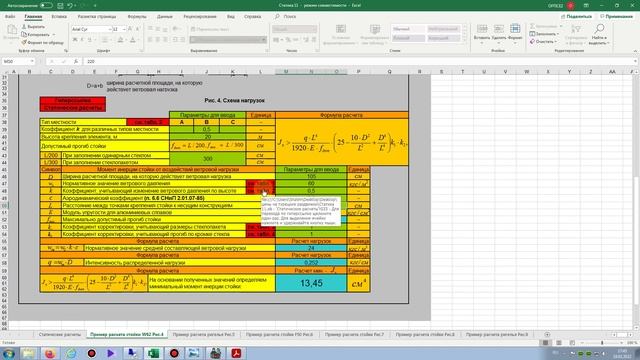Viewport: 640px width, 360px height.
Task: Click the red Статические расчеты link cell
Action: 73,108
